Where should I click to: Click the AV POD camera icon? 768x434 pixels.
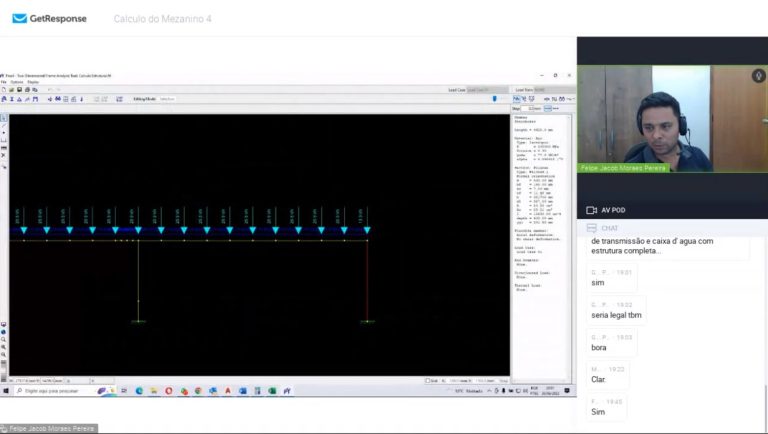tap(591, 210)
